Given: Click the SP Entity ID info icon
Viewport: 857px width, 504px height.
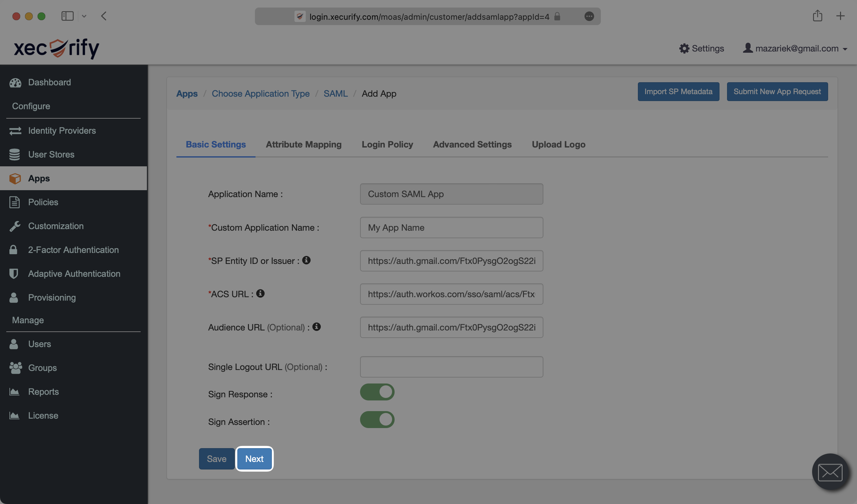Looking at the screenshot, I should 306,260.
